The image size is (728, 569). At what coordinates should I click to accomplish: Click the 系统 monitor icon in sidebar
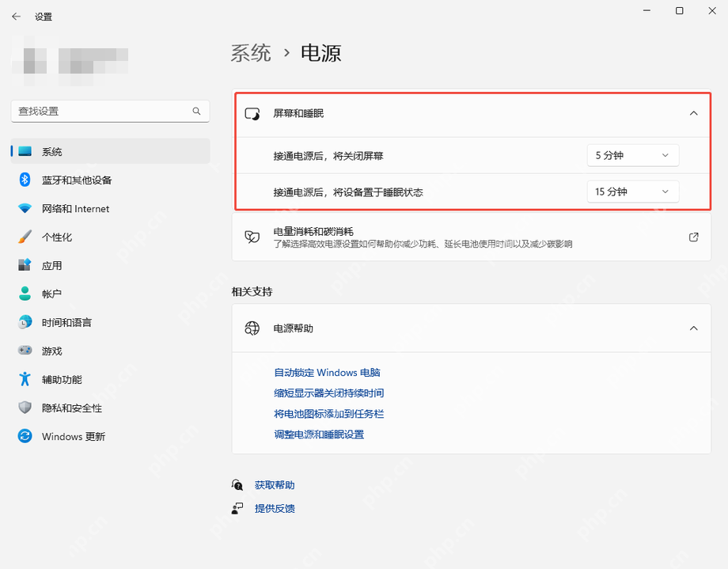pos(25,151)
